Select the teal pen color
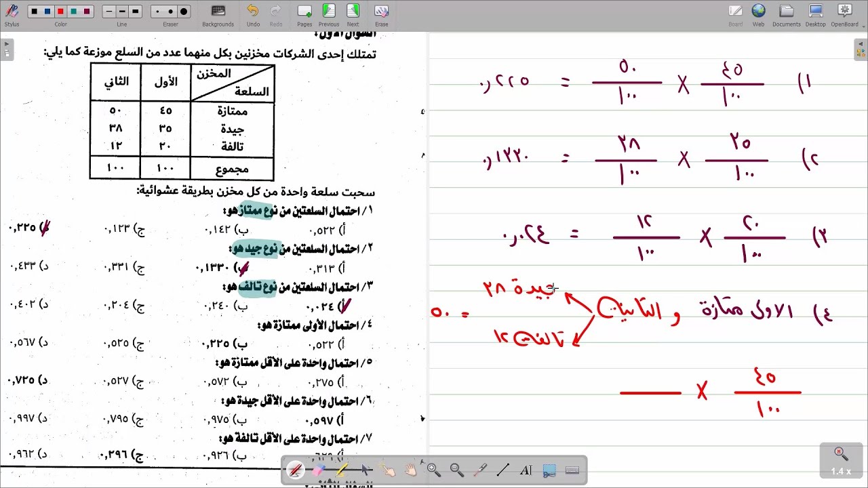This screenshot has height=488, width=868. pos(74,12)
